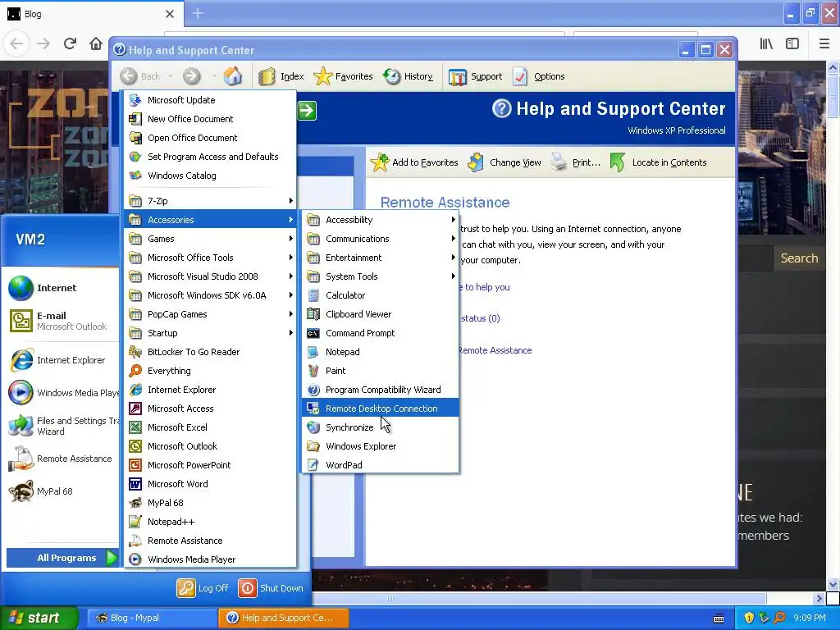Launch Microsoft Outlook from programs list
The image size is (840, 630).
[x=211, y=446]
